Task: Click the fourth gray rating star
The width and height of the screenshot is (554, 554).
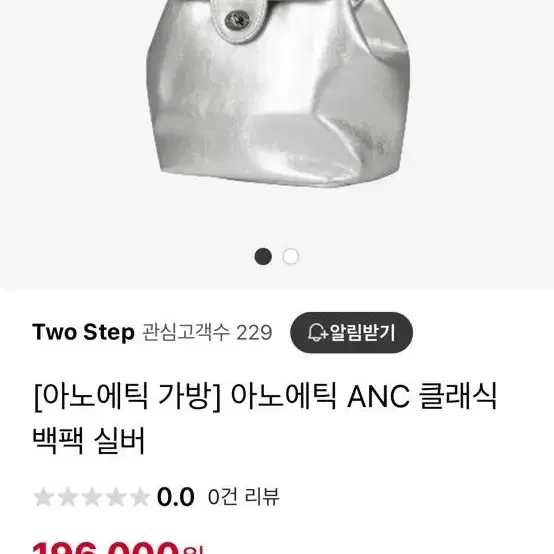Action: point(116,497)
